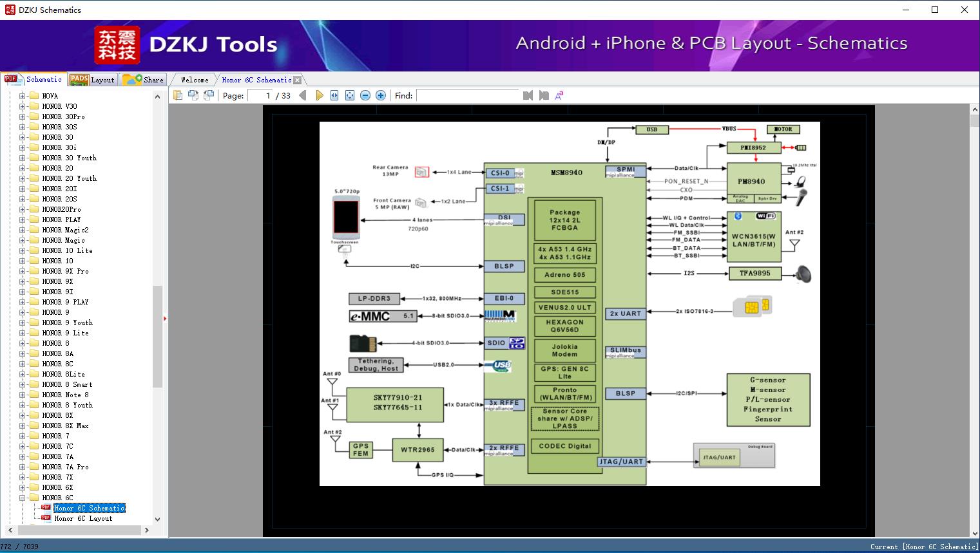This screenshot has width=980, height=553.
Task: Collapse the side panel with the red arrow
Action: tap(165, 318)
